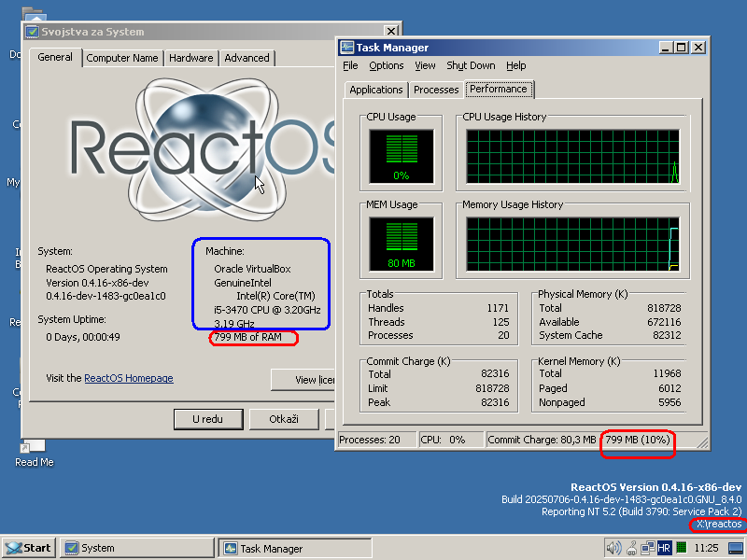Click the CPU Usage History graph
The height and width of the screenshot is (560, 747).
pos(572,156)
